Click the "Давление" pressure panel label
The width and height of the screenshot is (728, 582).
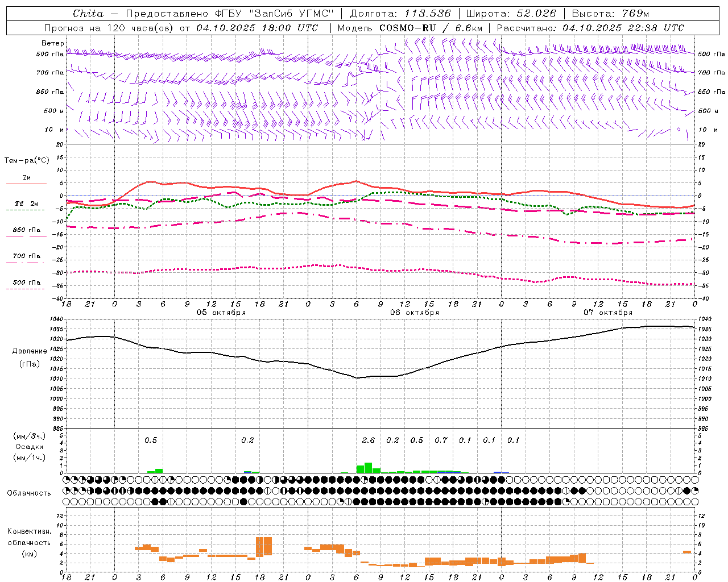[30, 351]
